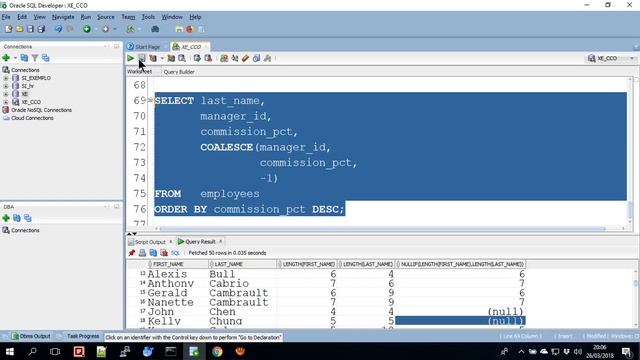Click the Refresh icon in Connections panel
Image resolution: width=640 pixels, height=360 pixels.
point(24,58)
